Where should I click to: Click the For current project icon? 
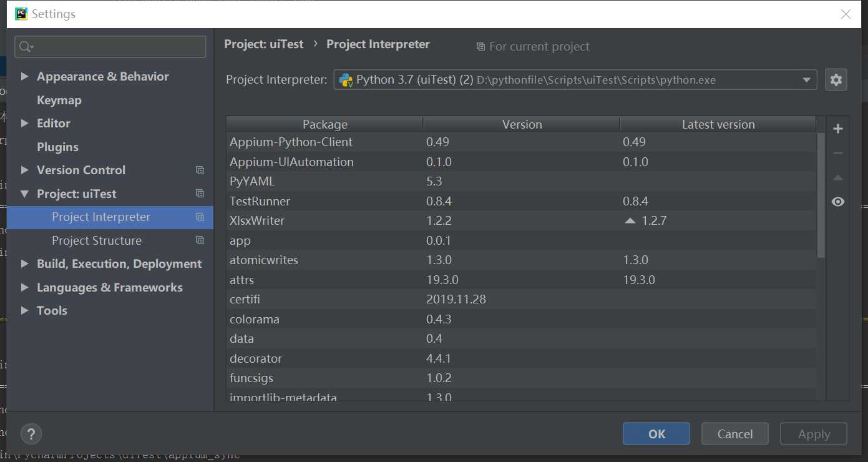(480, 47)
